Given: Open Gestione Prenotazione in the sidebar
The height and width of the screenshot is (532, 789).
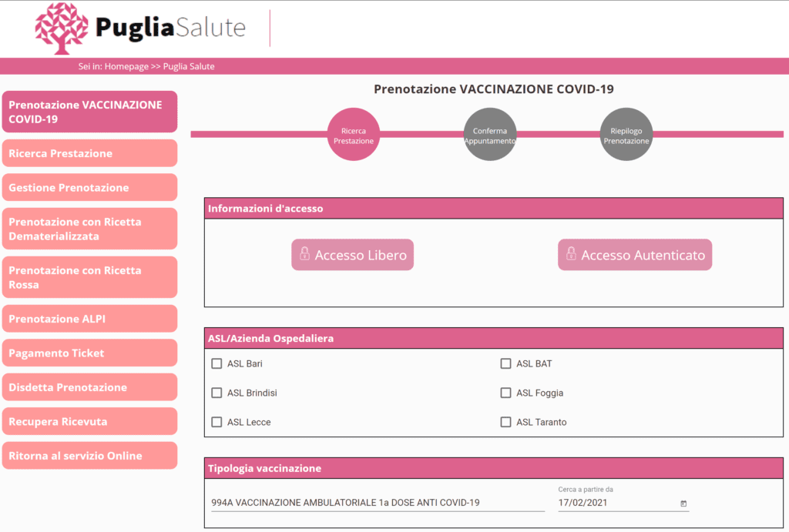Looking at the screenshot, I should pyautogui.click(x=89, y=188).
